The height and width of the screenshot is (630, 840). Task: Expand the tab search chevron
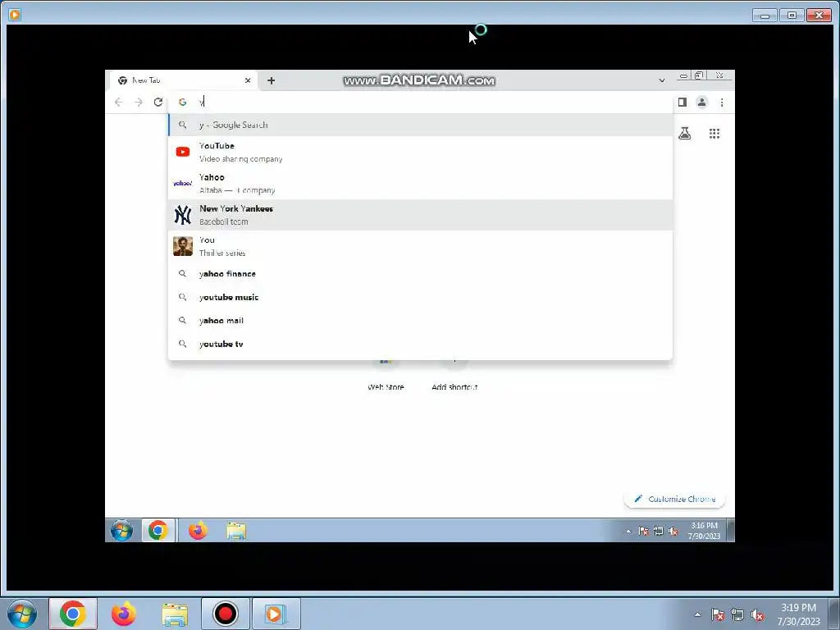click(662, 80)
